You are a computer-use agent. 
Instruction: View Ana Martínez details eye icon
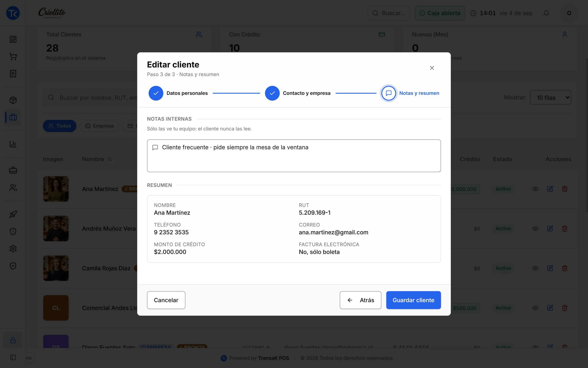tap(535, 189)
